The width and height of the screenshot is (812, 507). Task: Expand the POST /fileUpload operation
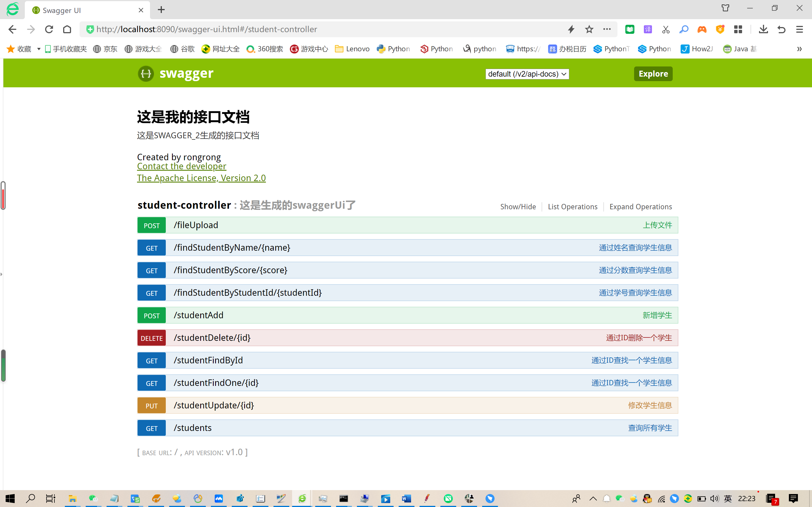[196, 225]
